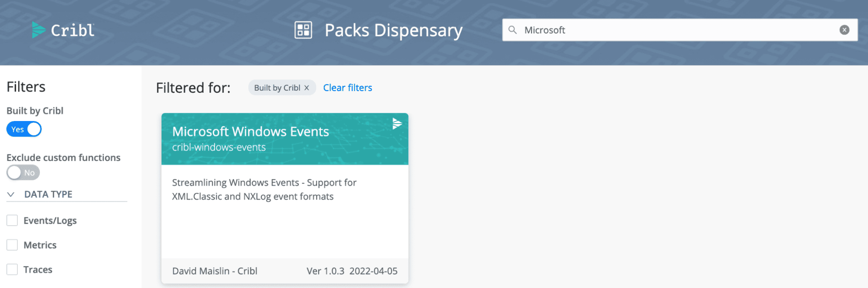Select the Traces checkbox
Viewport: 868px width, 288px height.
12,269
